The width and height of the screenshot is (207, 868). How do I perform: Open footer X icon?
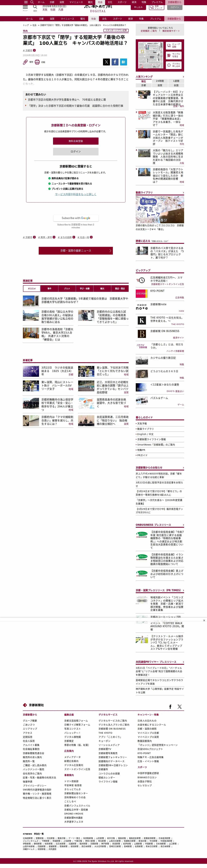click(179, 707)
